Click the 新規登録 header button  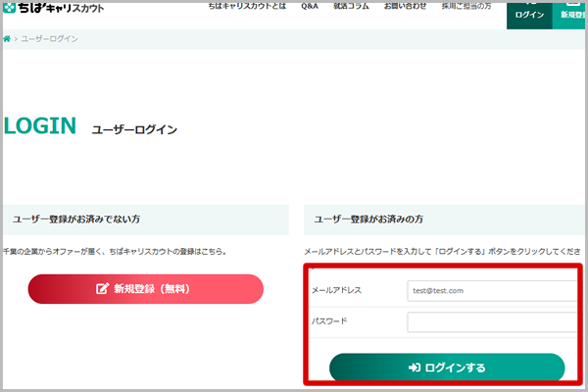pos(568,15)
